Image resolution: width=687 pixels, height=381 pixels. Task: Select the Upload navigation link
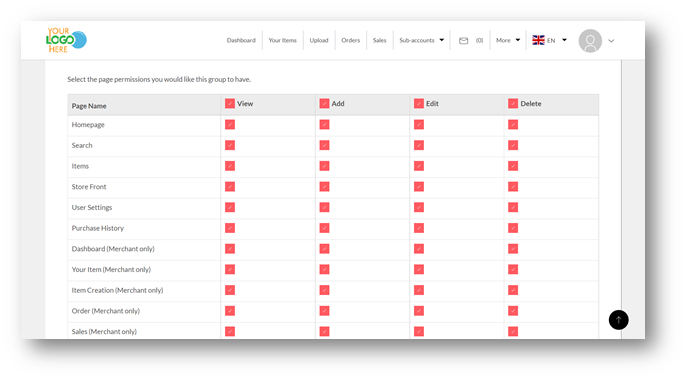point(319,40)
